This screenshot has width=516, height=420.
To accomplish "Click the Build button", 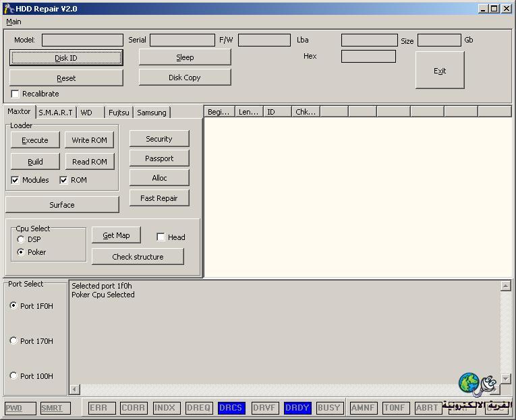I will click(x=35, y=162).
